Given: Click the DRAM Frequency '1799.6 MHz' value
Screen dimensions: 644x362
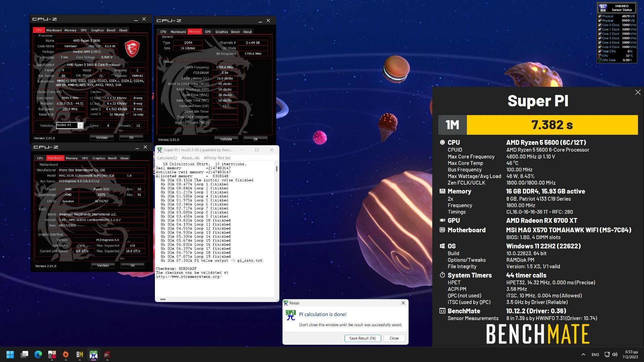Looking at the screenshot, I should pyautogui.click(x=225, y=67).
